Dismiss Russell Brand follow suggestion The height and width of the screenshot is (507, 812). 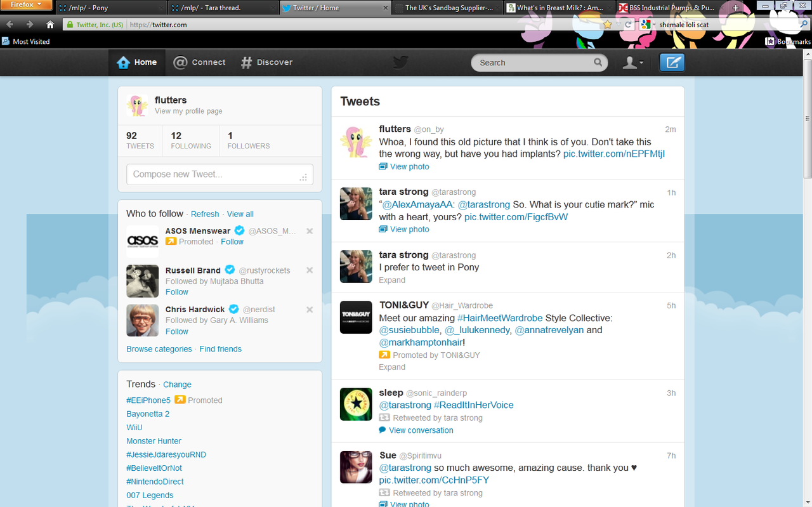[310, 270]
